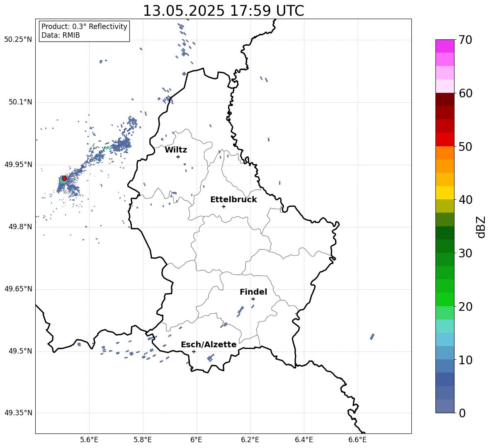This screenshot has width=491, height=448.
Task: Click the Wiltz label
Action: tap(176, 150)
